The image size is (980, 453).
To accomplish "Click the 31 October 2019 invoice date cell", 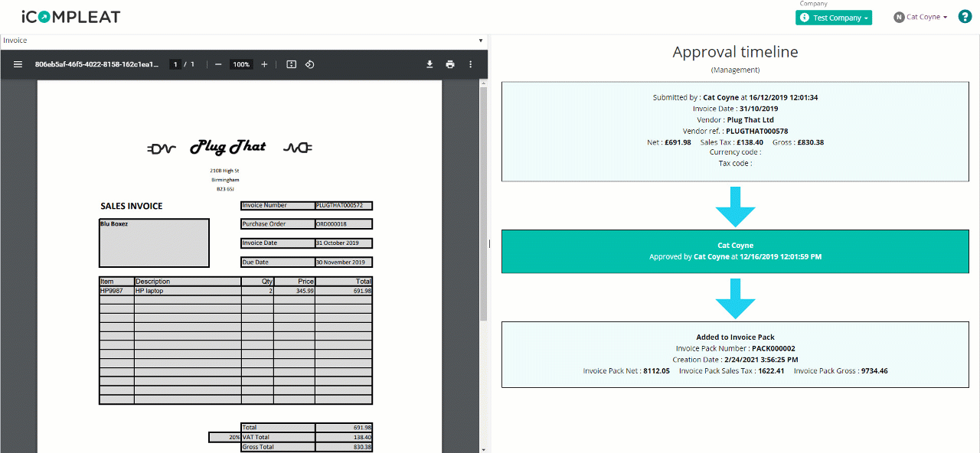I will coord(344,243).
